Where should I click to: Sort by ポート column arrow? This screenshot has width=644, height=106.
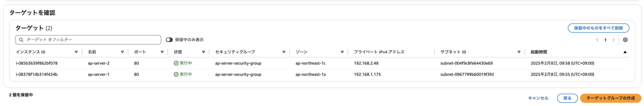162,52
